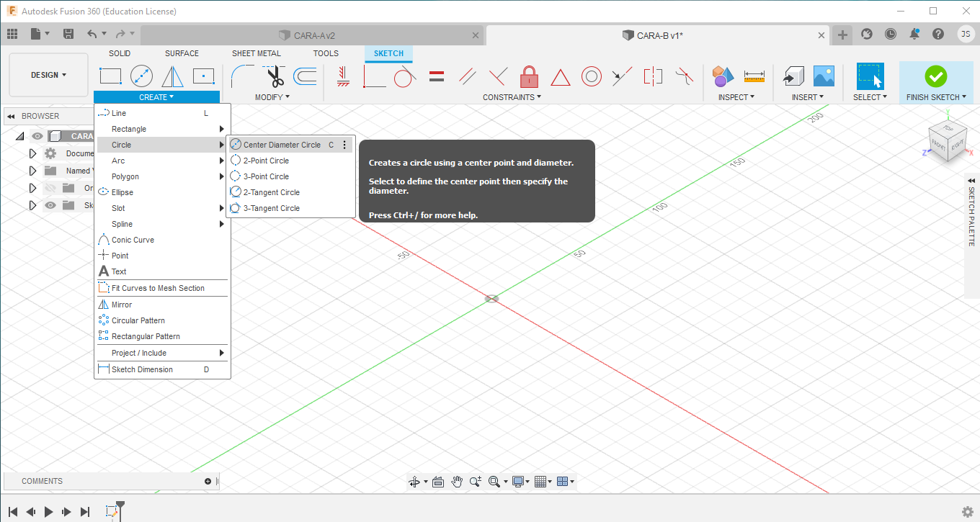Click the Offset tool icon
Screen dimensions: 980x522
tap(305, 76)
